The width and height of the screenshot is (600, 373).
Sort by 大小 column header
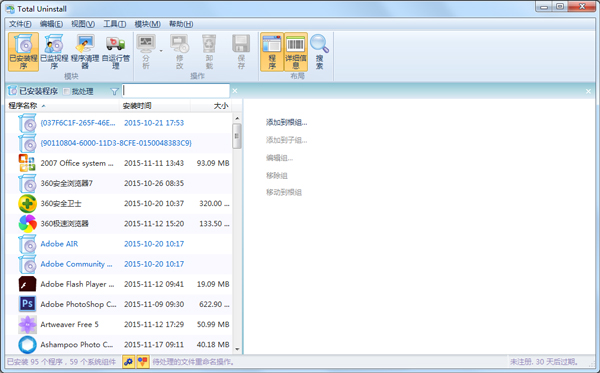coord(211,106)
